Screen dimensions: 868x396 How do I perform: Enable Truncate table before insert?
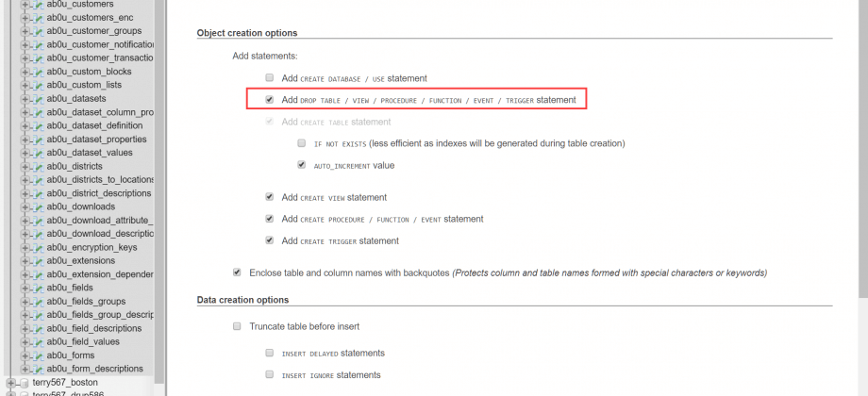pyautogui.click(x=237, y=327)
